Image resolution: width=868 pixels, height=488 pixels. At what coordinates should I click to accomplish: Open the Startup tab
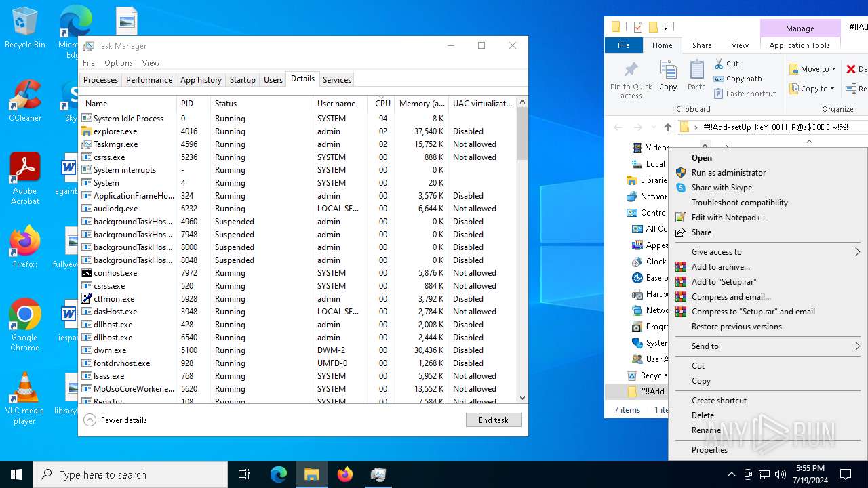pos(242,80)
